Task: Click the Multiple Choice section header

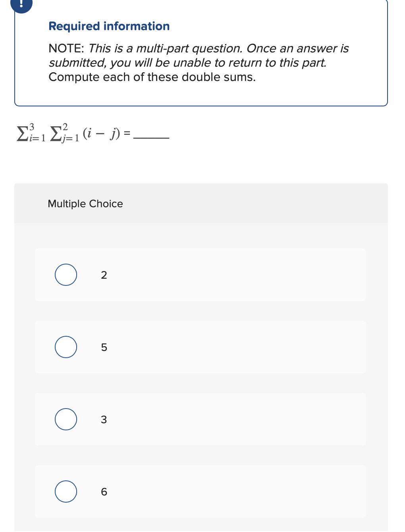Action: tap(85, 204)
